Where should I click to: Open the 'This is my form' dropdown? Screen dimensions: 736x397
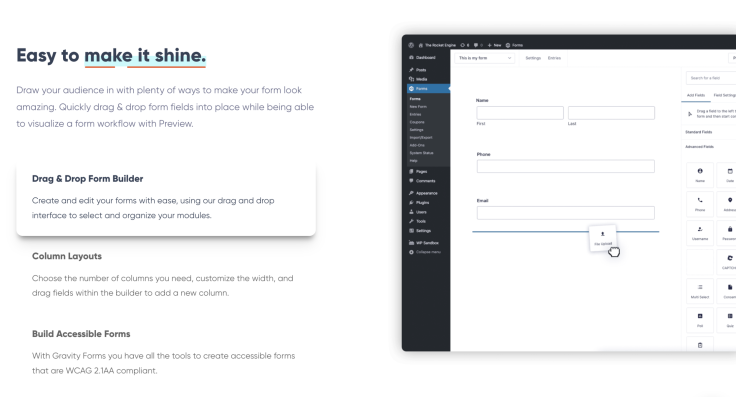point(484,58)
